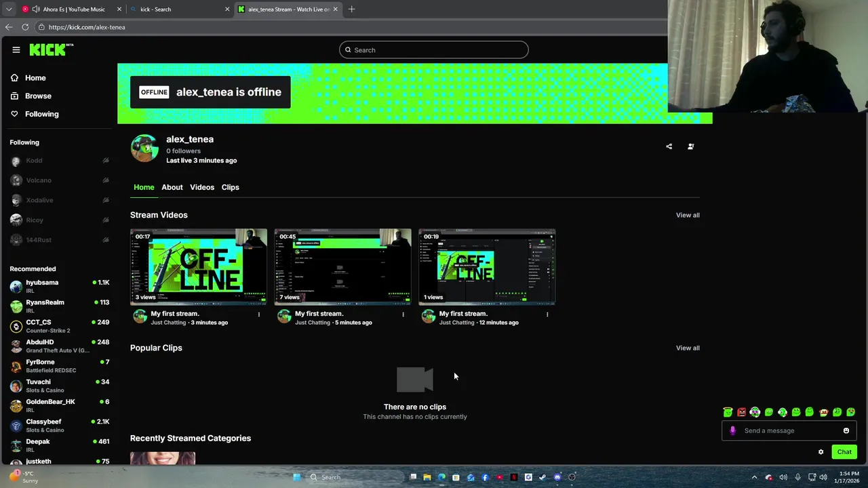
Task: Open options for the 3 minutes ago video
Action: (259, 314)
